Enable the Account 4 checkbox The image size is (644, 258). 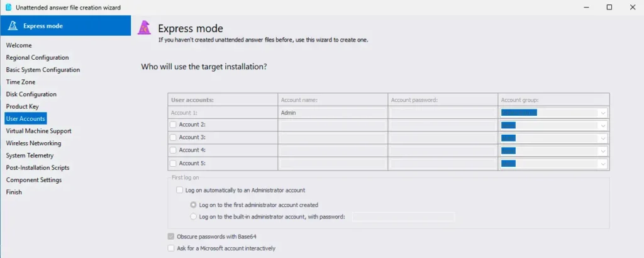click(x=174, y=150)
